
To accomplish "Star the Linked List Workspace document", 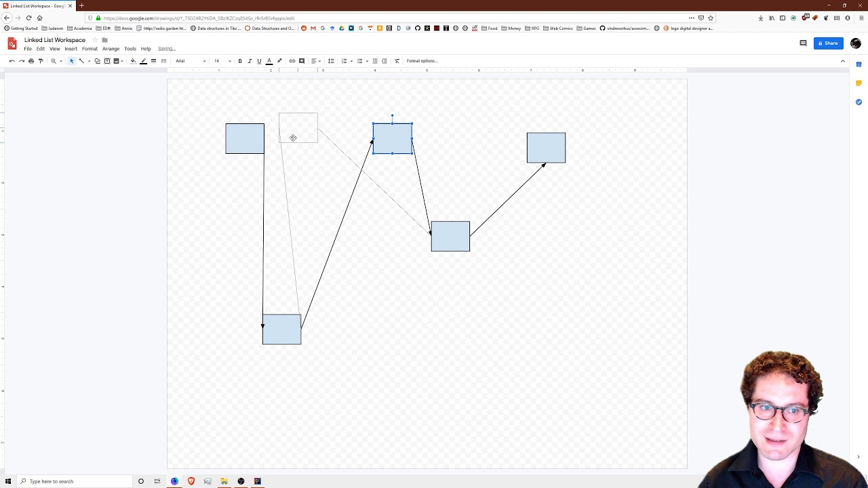I will 96,40.
